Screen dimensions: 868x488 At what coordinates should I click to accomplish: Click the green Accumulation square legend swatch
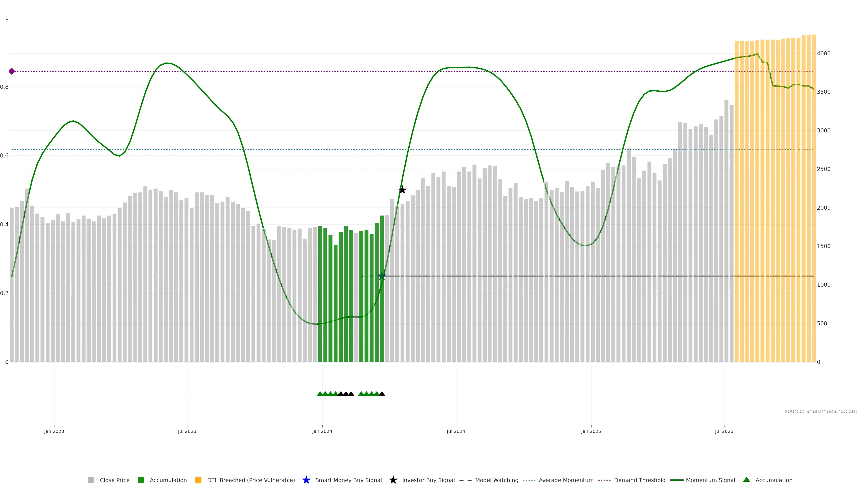pos(141,480)
